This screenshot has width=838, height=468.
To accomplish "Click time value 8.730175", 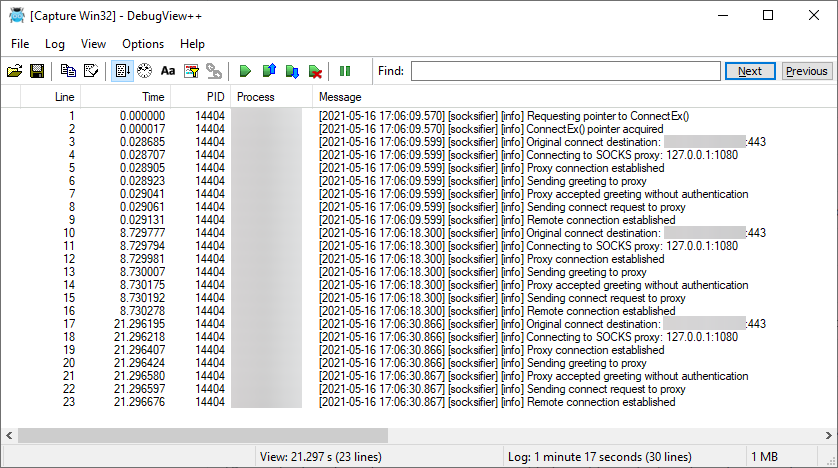I will point(142,285).
